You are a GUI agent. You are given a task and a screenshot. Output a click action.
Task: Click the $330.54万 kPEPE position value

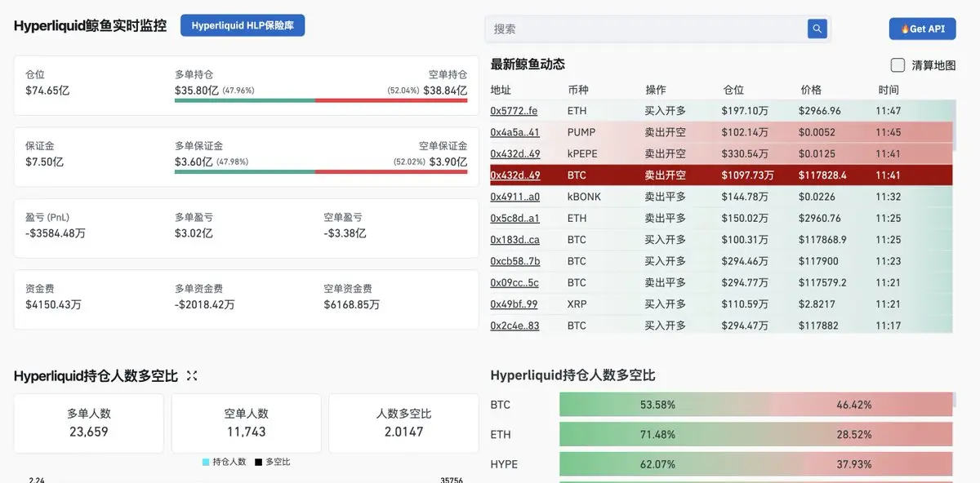(745, 153)
